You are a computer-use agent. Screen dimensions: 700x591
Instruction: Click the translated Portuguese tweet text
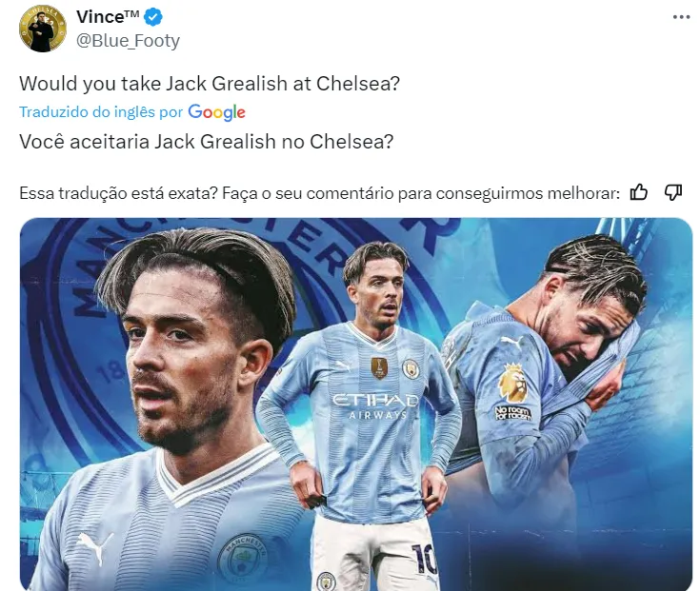[207, 142]
